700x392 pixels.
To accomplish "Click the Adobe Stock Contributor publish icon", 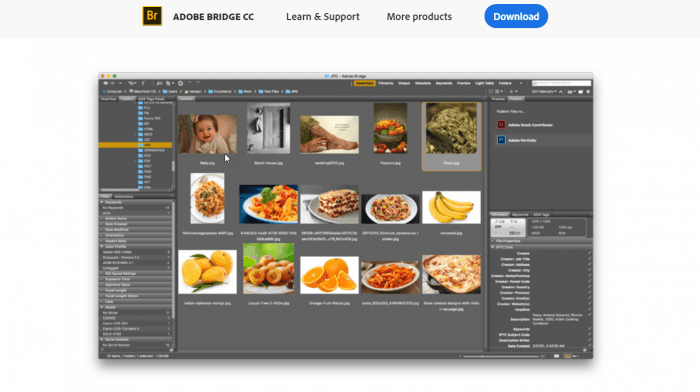I will (501, 125).
